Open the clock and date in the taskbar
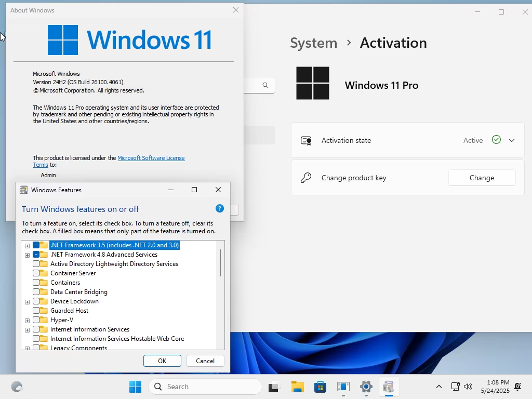The height and width of the screenshot is (399, 532). tap(495, 387)
